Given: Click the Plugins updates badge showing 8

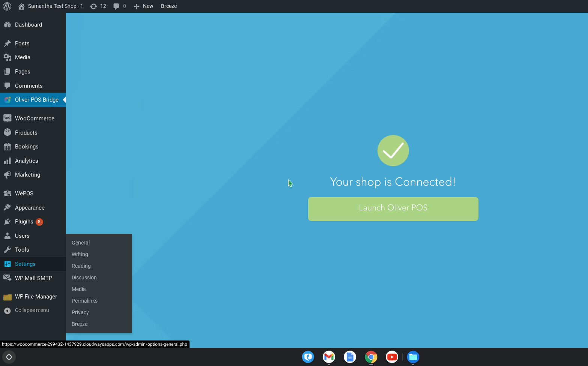Looking at the screenshot, I should (39, 222).
